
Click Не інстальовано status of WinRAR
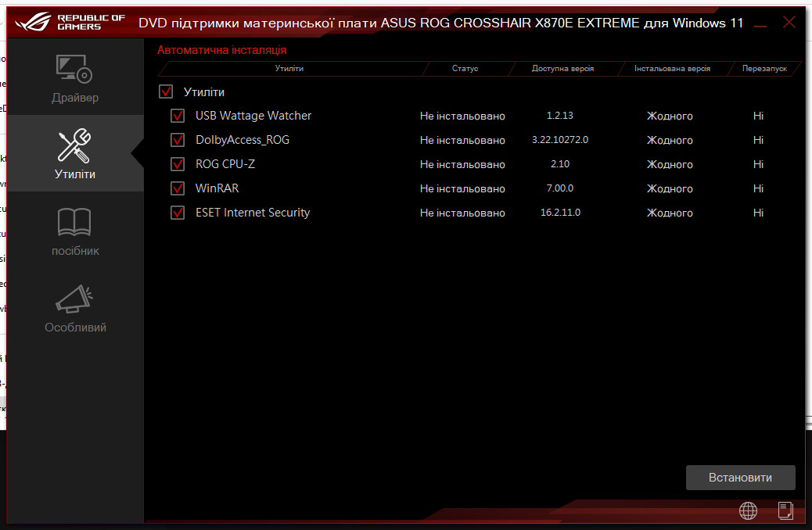(x=462, y=189)
